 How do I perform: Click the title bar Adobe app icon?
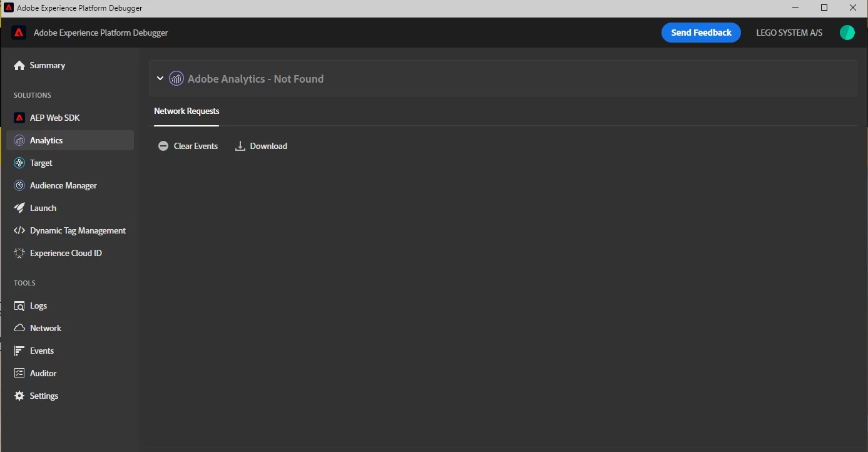9,8
